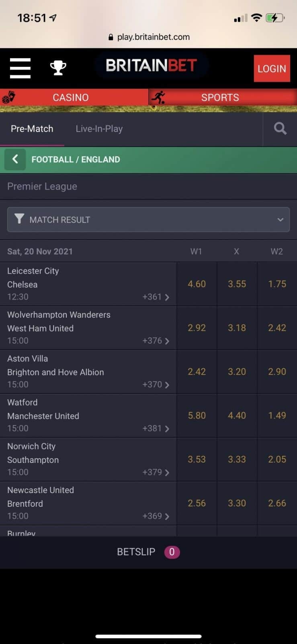Screen dimensions: 297x644
Task: Open the Match Result market dropdown
Action: click(148, 220)
